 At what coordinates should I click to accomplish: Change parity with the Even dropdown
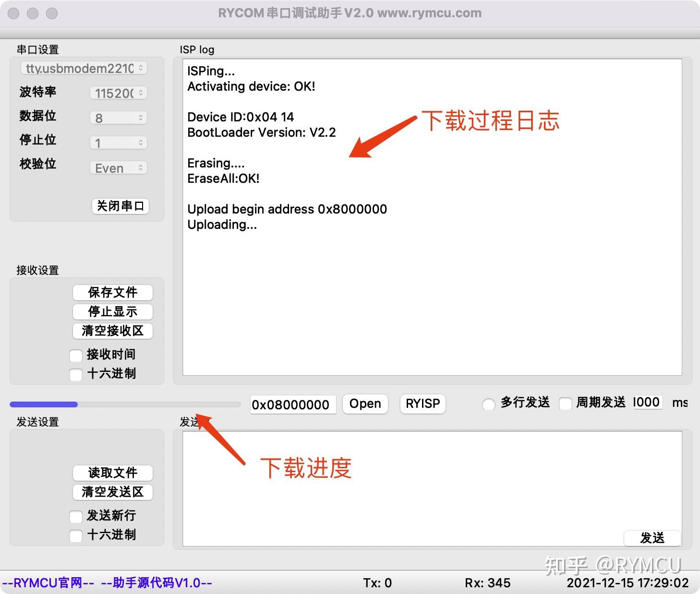pos(118,167)
